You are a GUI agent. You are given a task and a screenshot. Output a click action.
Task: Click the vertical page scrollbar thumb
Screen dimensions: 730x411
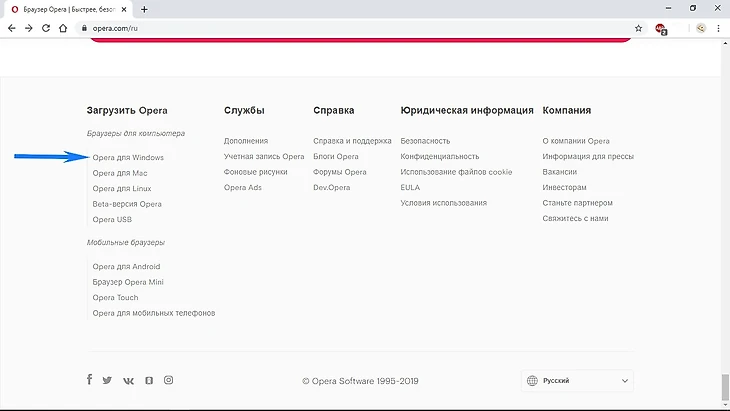point(725,387)
